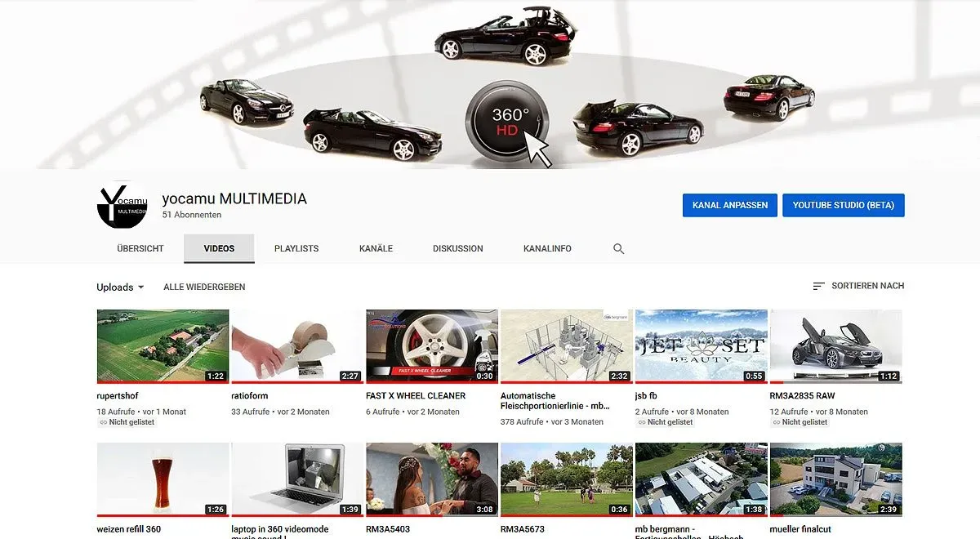Play the RM3A5403 wedding couple thumbnail
The image size is (980, 539).
pos(432,479)
